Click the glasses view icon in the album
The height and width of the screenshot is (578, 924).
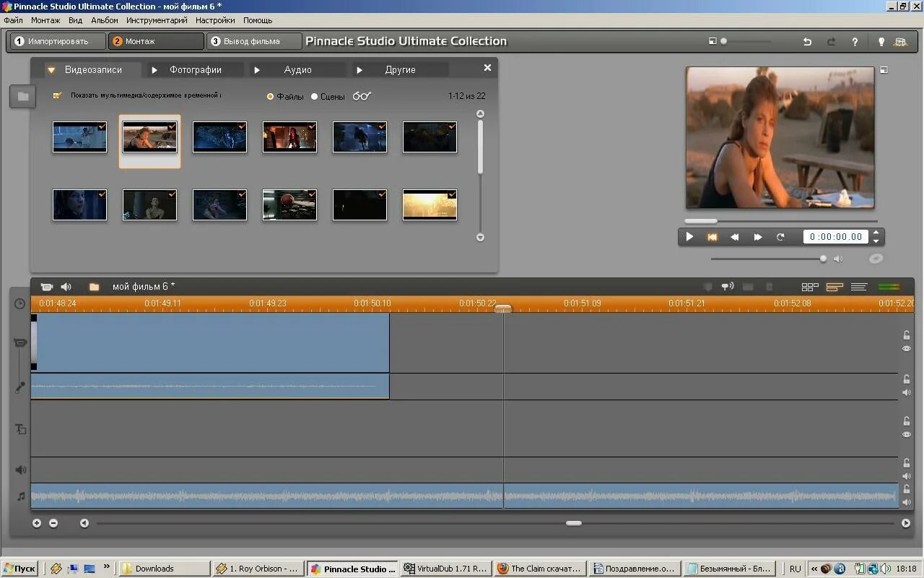(362, 96)
